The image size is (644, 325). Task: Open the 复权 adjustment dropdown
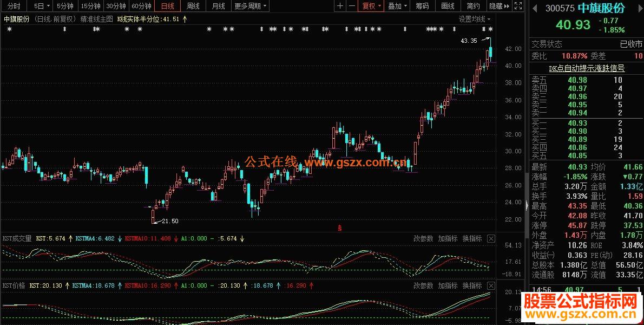coord(370,6)
